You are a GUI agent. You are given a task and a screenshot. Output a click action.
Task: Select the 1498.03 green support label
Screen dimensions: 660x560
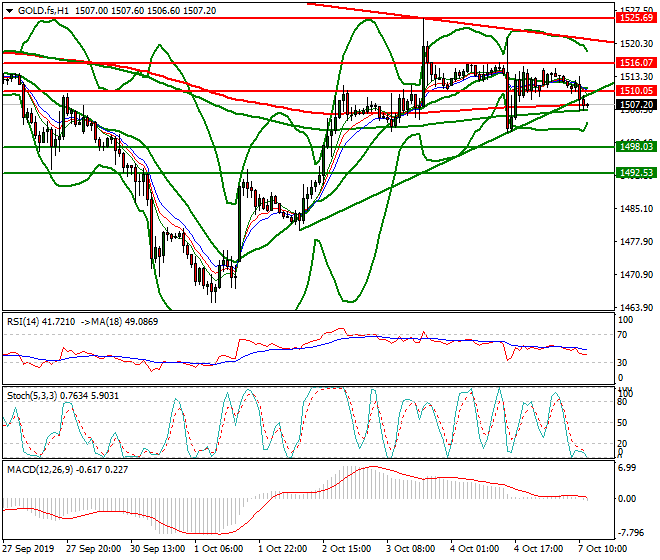(636, 147)
